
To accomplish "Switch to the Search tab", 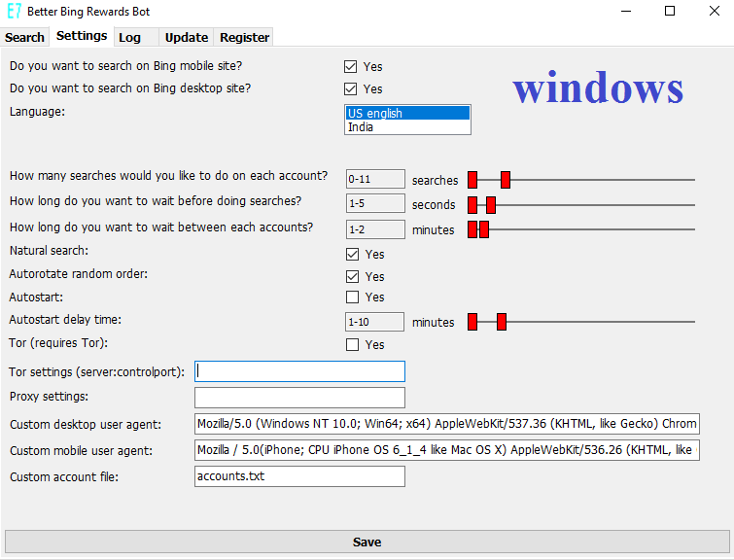I will click(x=24, y=37).
